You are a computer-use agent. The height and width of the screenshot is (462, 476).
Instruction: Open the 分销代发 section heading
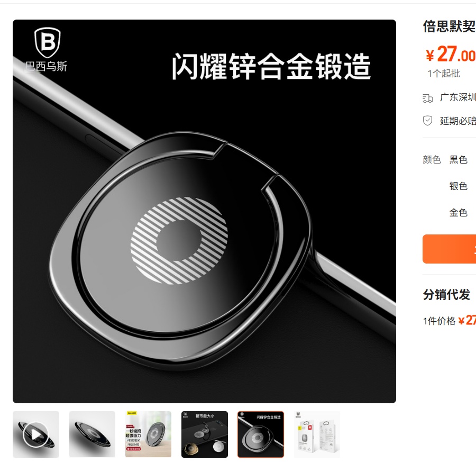[446, 295]
